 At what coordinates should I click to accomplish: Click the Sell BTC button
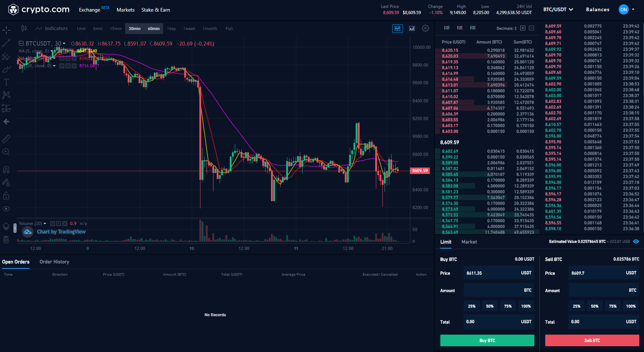(592, 340)
